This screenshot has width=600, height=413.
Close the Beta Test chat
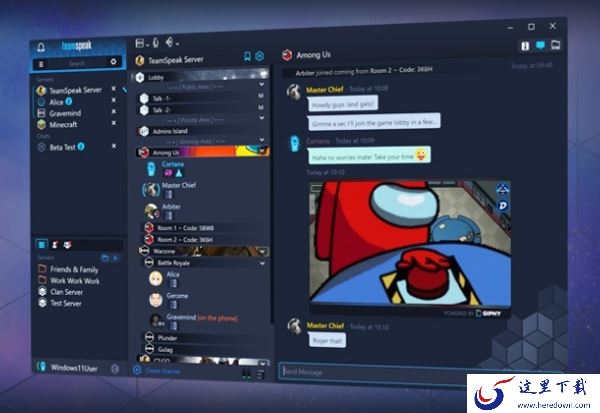coord(114,146)
